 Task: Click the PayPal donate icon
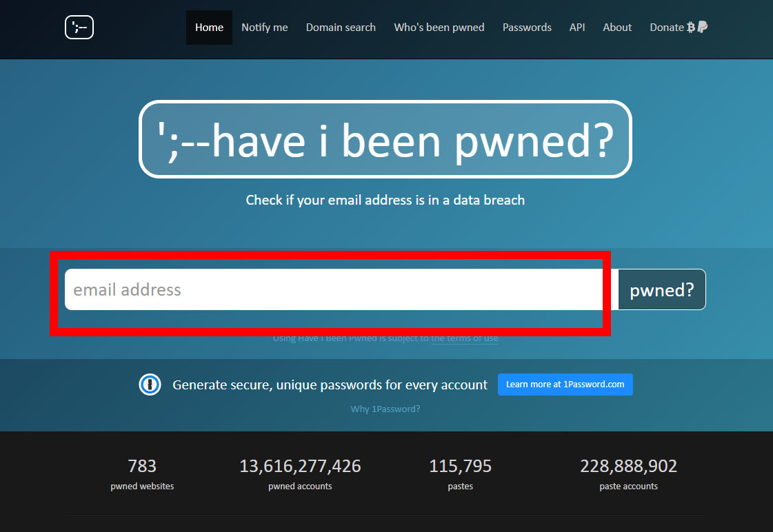[x=703, y=27]
